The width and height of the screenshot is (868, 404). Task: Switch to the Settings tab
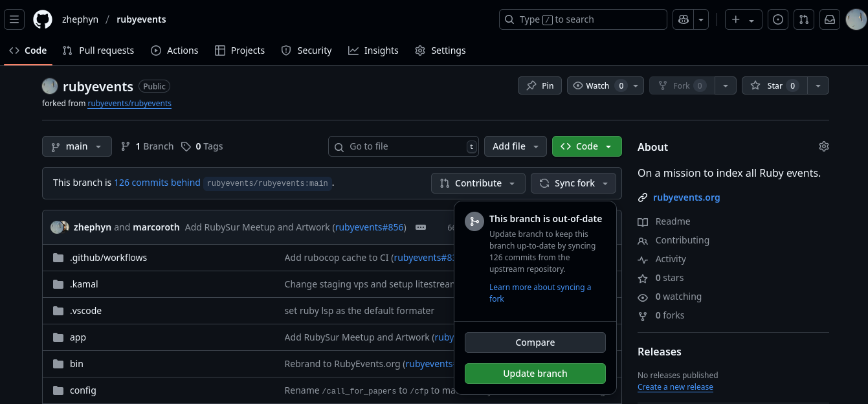point(440,50)
